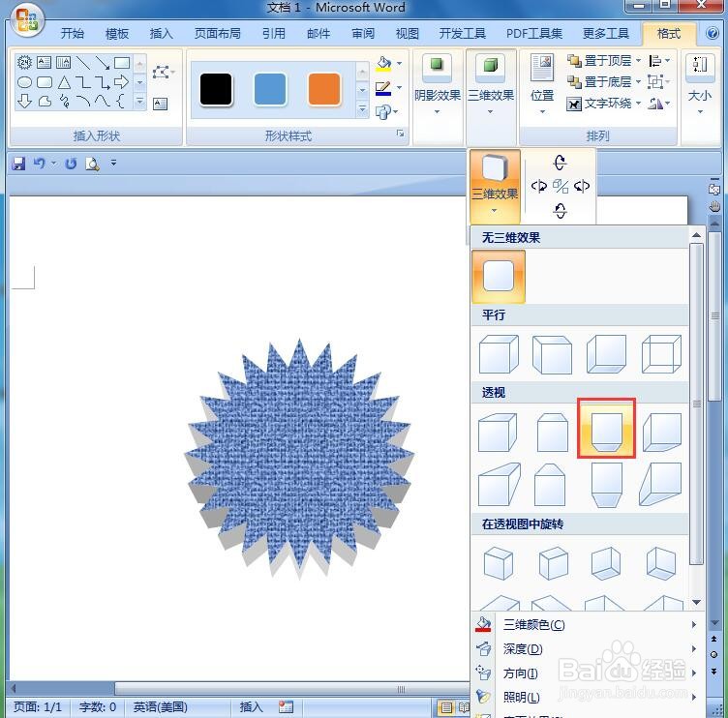Apply the blue shape style swatch
This screenshot has width=728, height=718.
(x=270, y=89)
